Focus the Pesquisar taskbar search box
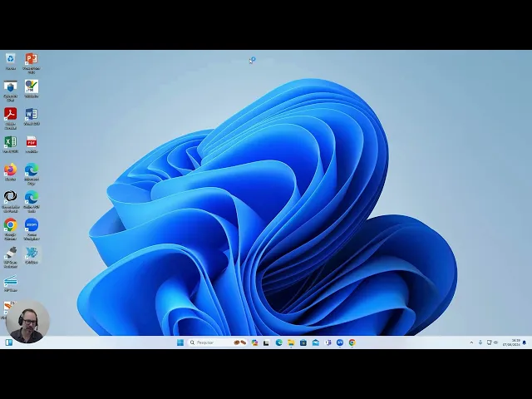 coord(217,342)
